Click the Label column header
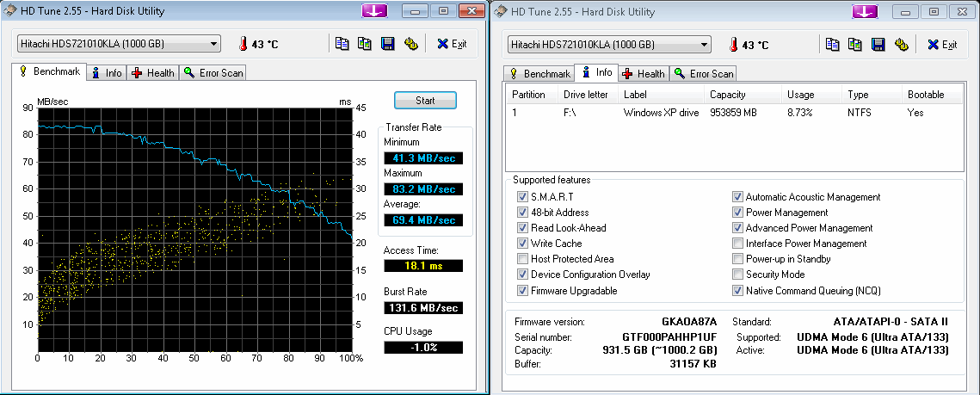Image resolution: width=980 pixels, height=395 pixels. tap(662, 95)
